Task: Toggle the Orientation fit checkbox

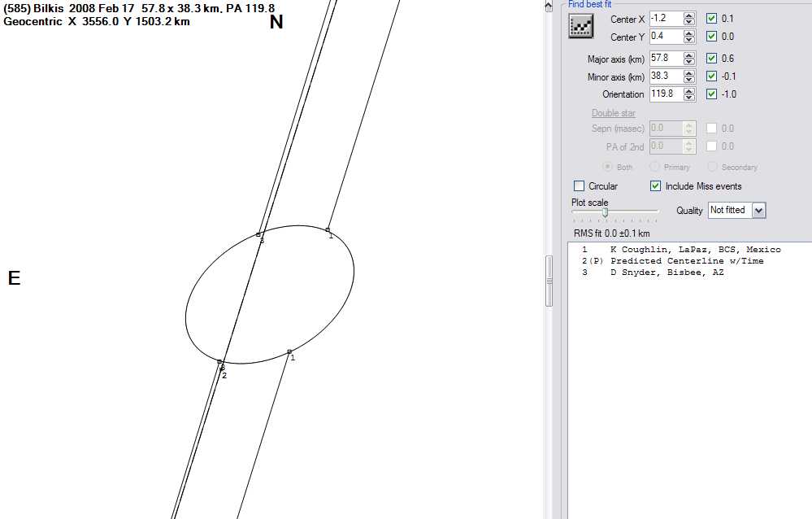Action: coord(711,94)
